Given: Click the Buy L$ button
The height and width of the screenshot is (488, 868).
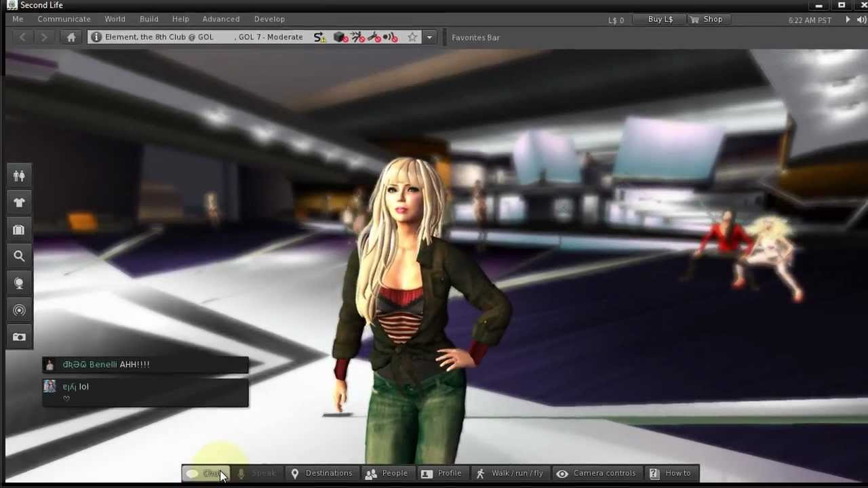Looking at the screenshot, I should click(x=660, y=20).
